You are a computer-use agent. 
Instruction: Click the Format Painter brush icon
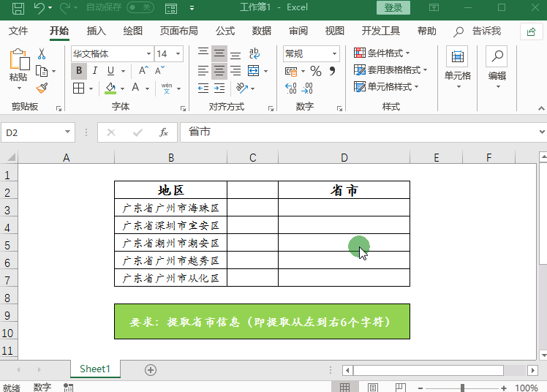(42, 88)
